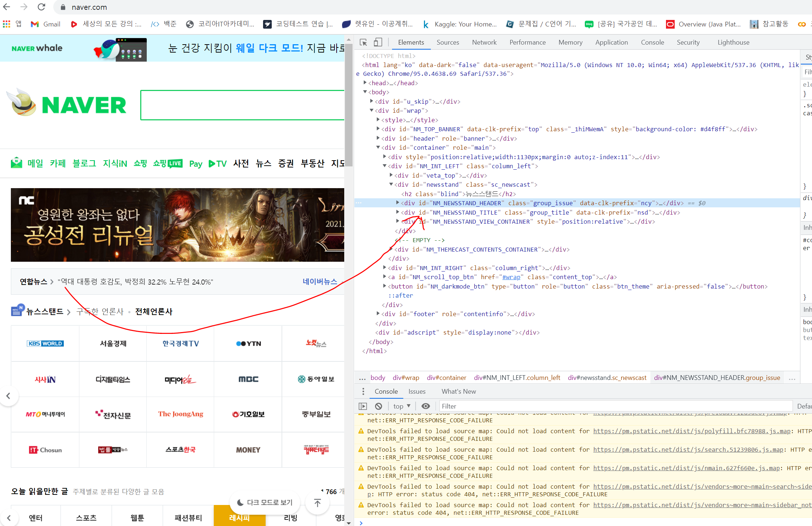Toggle the console sidebar panel icon
Image resolution: width=812 pixels, height=526 pixels.
click(x=363, y=406)
